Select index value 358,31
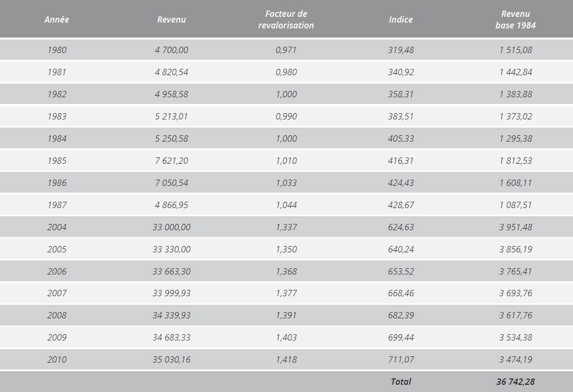Image resolution: width=573 pixels, height=392 pixels. (x=401, y=94)
